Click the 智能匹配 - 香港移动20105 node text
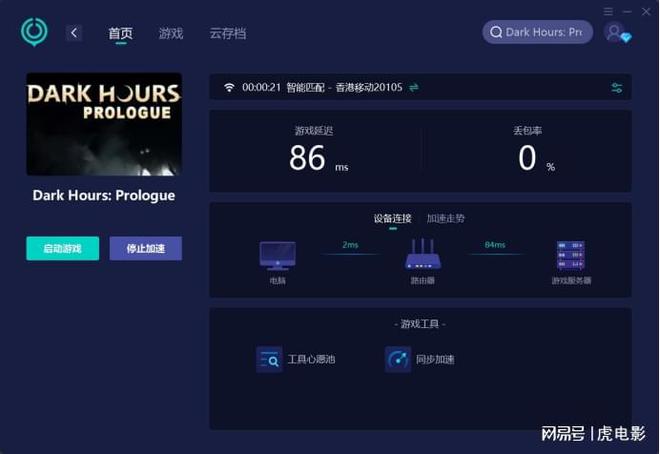The width and height of the screenshot is (660, 454). click(344, 87)
